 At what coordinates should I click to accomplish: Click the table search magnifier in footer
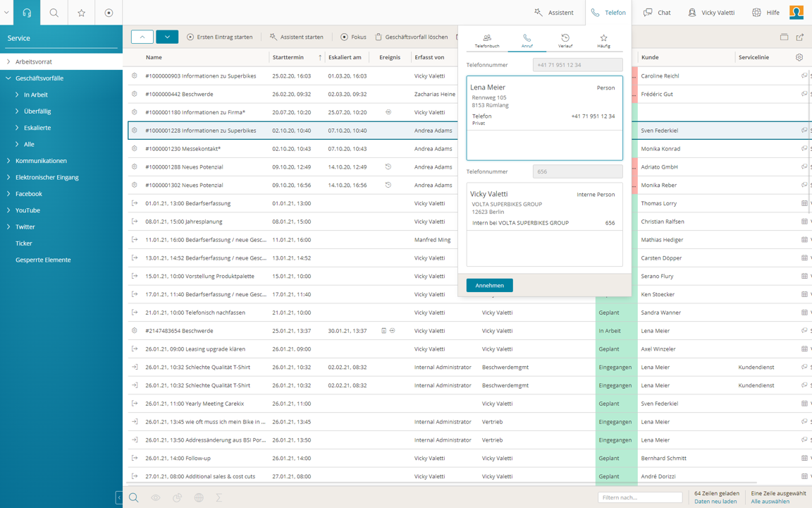(133, 497)
